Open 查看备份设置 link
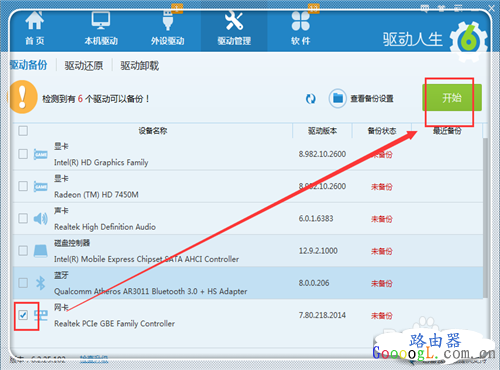 [x=372, y=99]
